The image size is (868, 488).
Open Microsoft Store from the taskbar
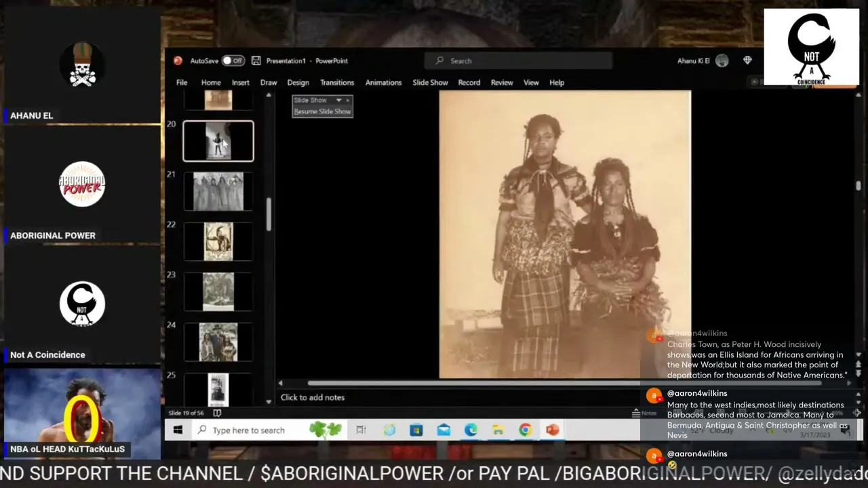coord(416,430)
